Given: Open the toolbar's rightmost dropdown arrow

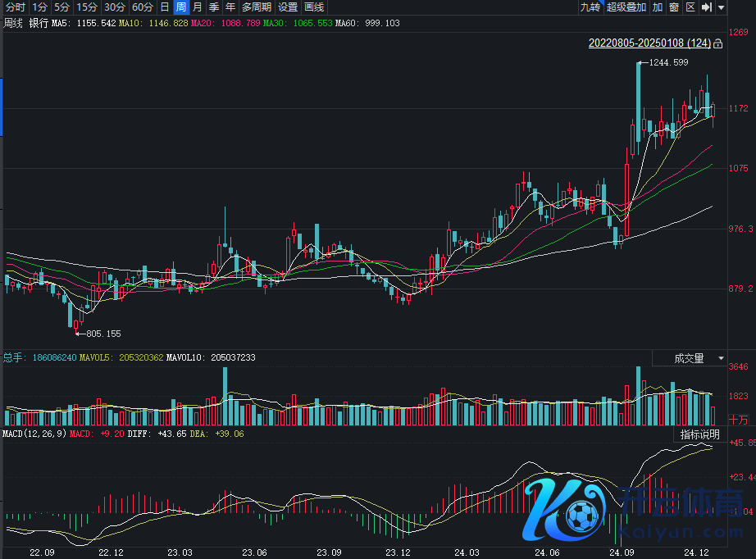Looking at the screenshot, I should 721,7.
